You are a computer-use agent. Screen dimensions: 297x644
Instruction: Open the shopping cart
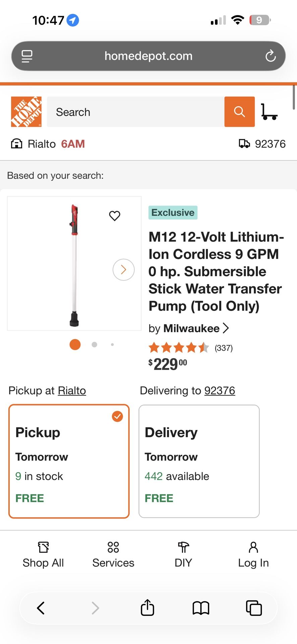(269, 112)
